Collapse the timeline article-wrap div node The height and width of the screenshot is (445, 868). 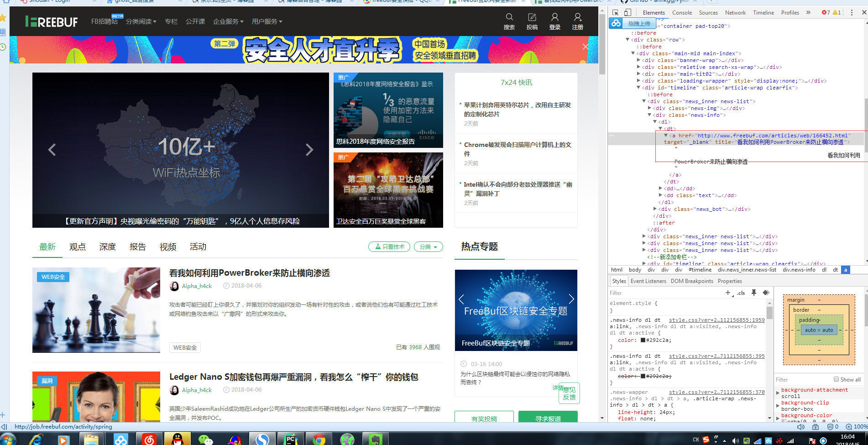[638, 88]
